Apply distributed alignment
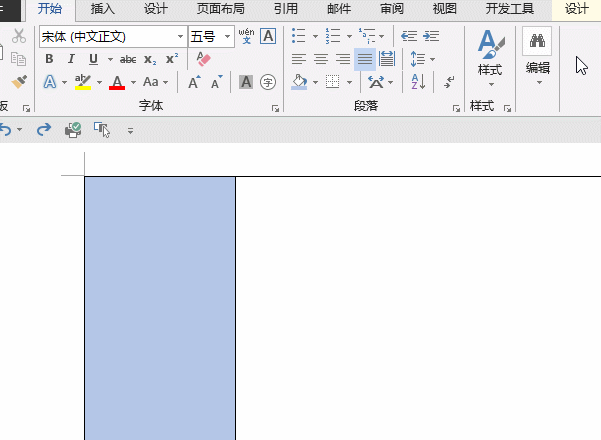Screen dimensions: 601x440 (x=387, y=59)
